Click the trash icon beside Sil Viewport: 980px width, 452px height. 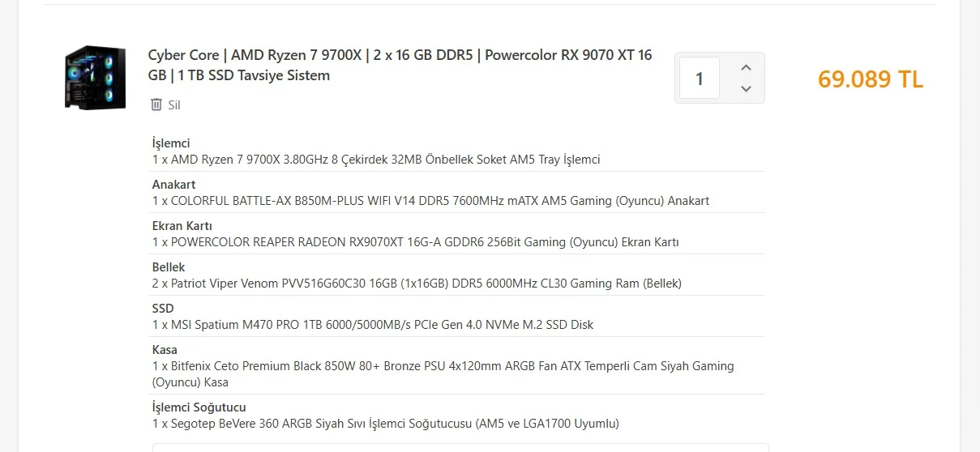(x=156, y=104)
